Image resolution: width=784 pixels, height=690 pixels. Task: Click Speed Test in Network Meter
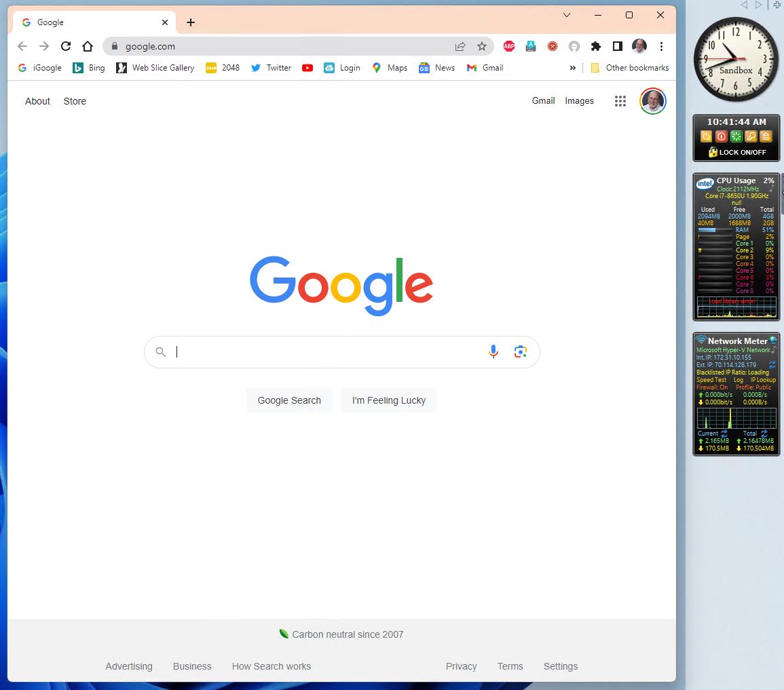coord(711,380)
